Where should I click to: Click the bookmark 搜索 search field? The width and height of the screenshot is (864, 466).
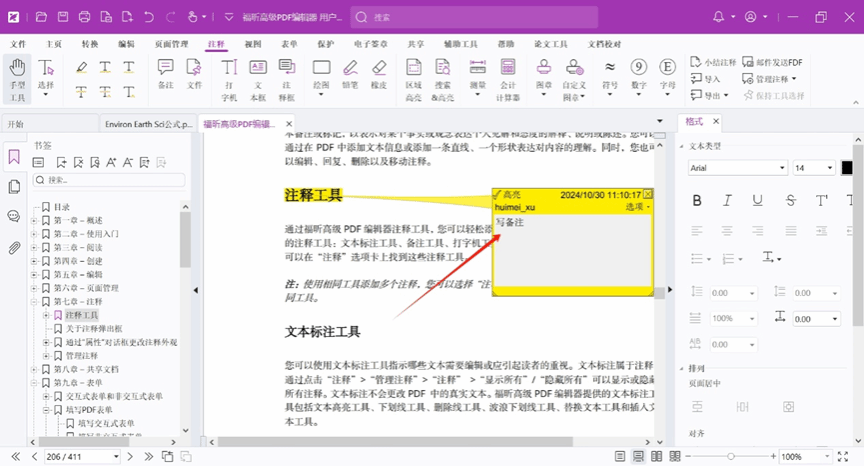click(x=108, y=180)
